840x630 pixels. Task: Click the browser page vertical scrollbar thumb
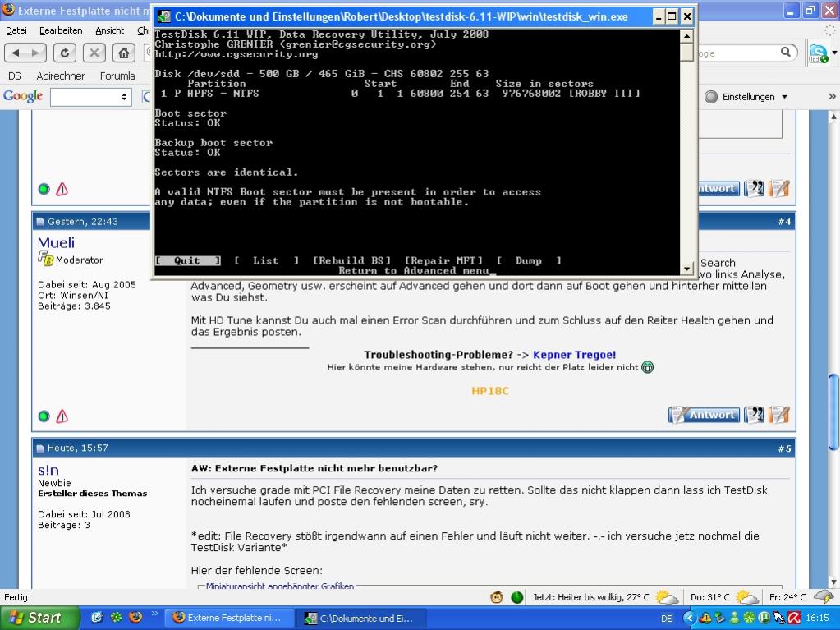click(x=833, y=412)
